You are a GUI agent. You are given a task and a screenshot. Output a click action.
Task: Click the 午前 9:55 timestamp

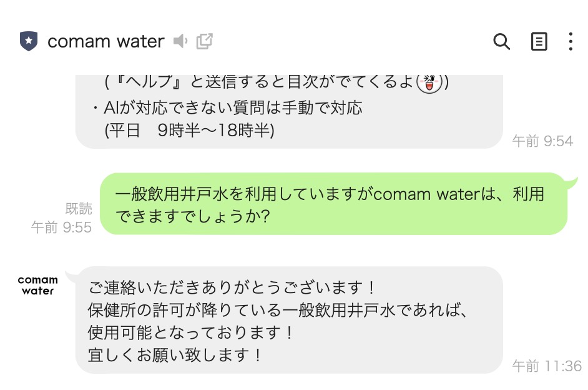[x=61, y=227]
